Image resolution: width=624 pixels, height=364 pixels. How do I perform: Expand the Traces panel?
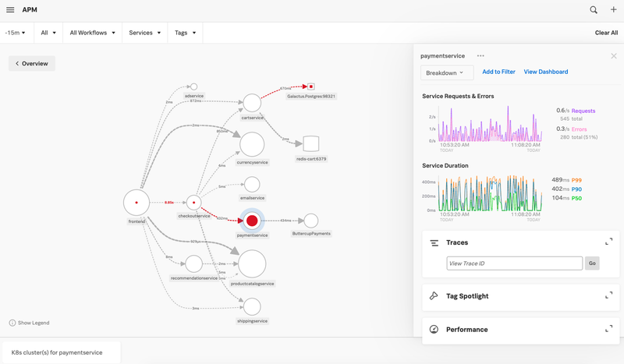[609, 242]
